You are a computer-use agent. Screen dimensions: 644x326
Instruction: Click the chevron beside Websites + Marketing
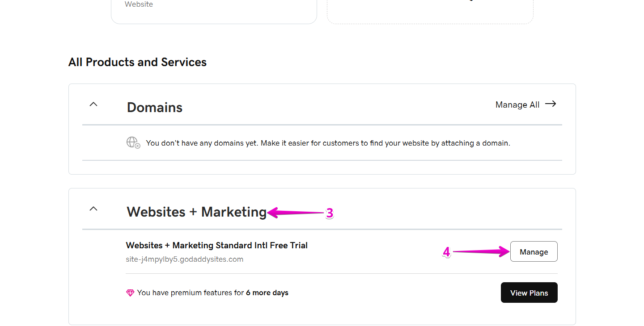pos(93,208)
